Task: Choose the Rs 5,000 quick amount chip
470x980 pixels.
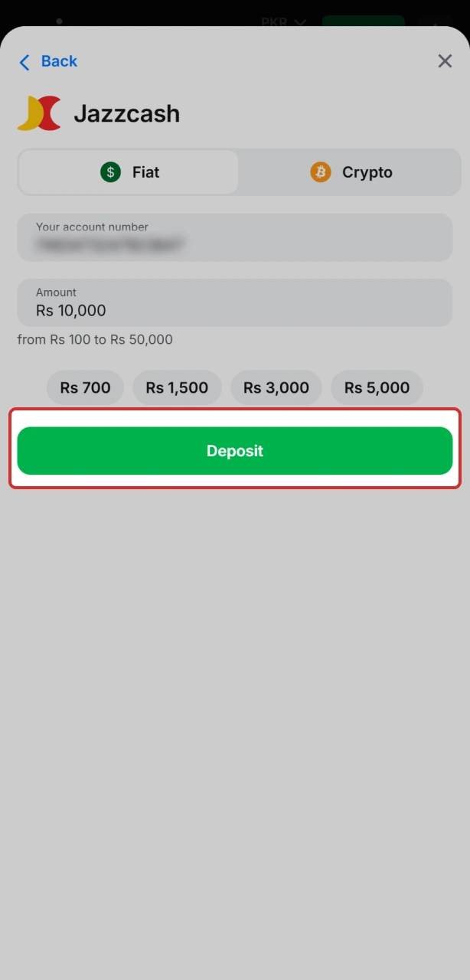Action: [377, 387]
